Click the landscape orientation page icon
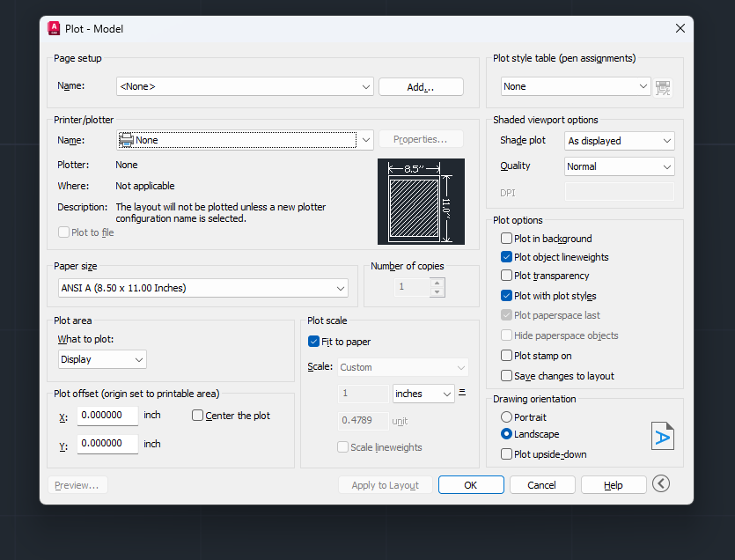 click(662, 436)
